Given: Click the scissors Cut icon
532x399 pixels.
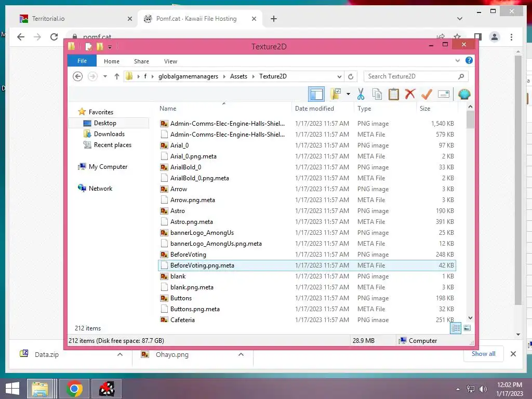Looking at the screenshot, I should click(361, 94).
